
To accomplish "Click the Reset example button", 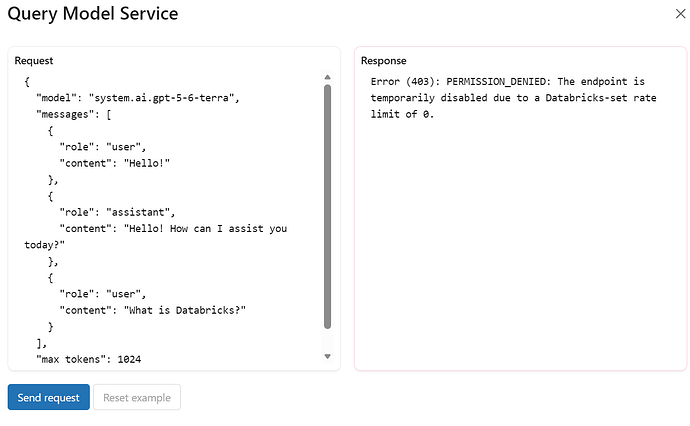I will 137,397.
